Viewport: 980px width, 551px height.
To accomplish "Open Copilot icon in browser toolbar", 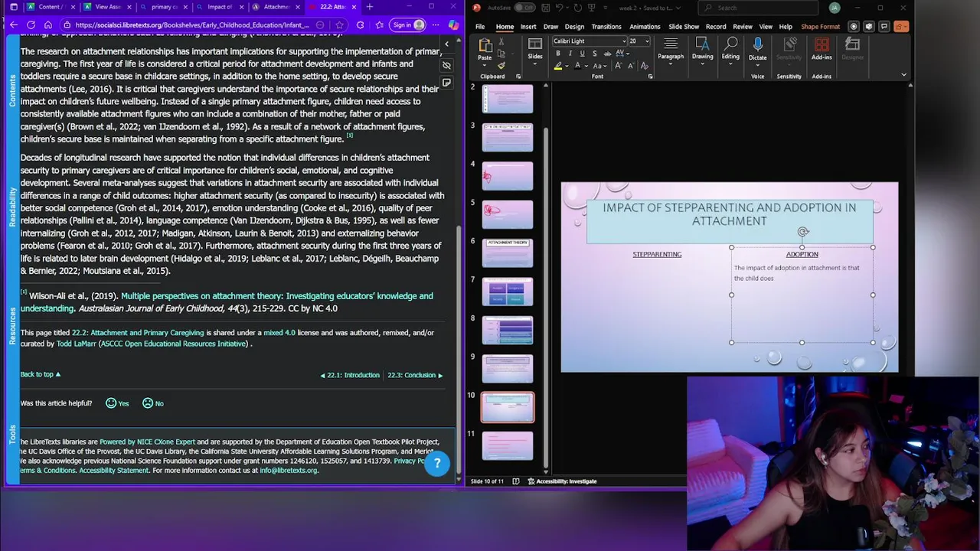I will [453, 24].
